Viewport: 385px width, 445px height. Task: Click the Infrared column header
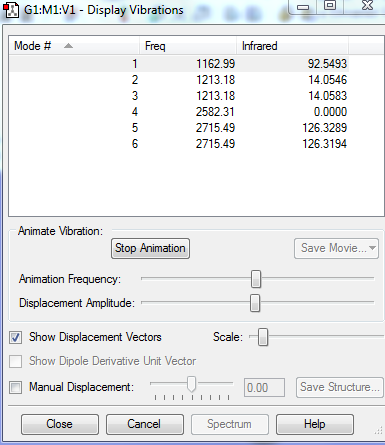point(292,46)
